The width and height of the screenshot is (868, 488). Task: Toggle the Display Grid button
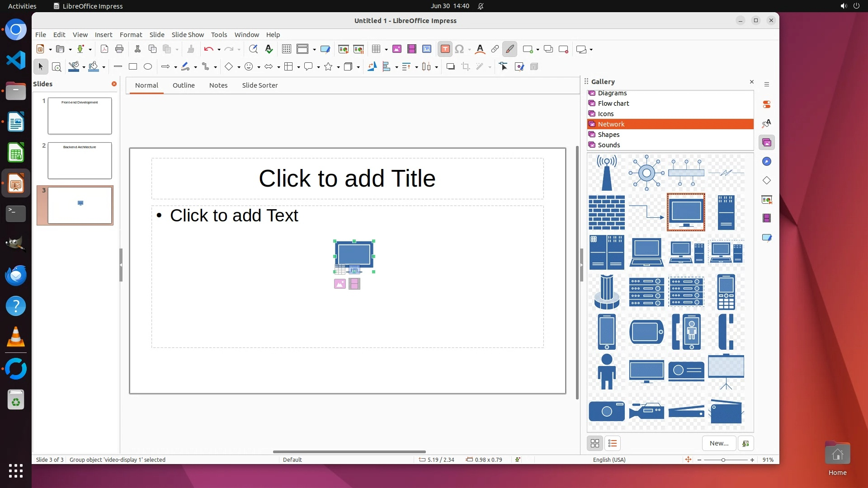[x=286, y=49]
